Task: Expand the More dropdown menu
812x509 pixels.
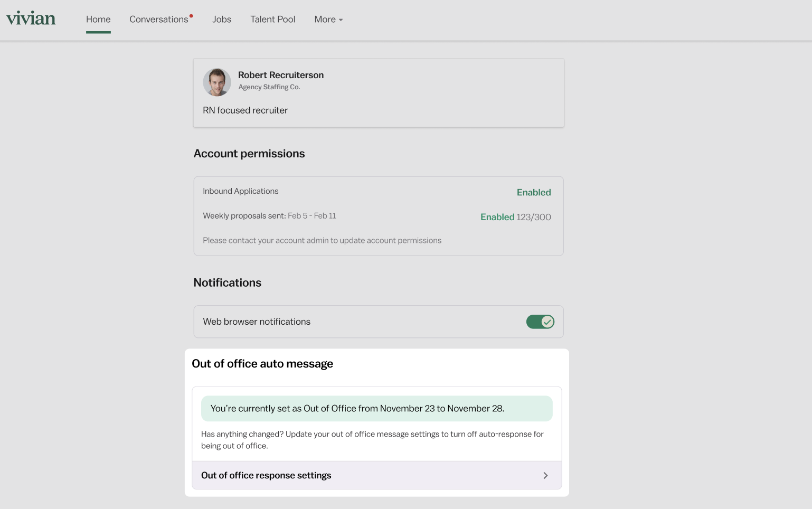Action: pos(328,20)
